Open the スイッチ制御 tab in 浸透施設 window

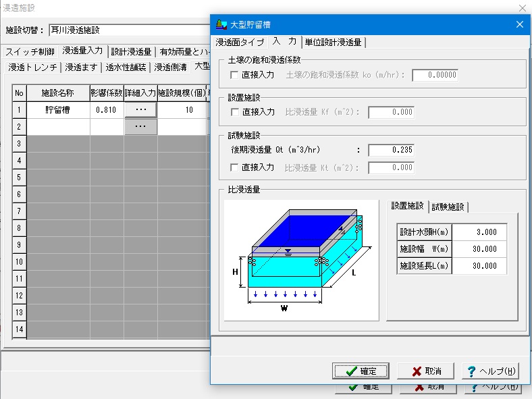click(x=30, y=52)
